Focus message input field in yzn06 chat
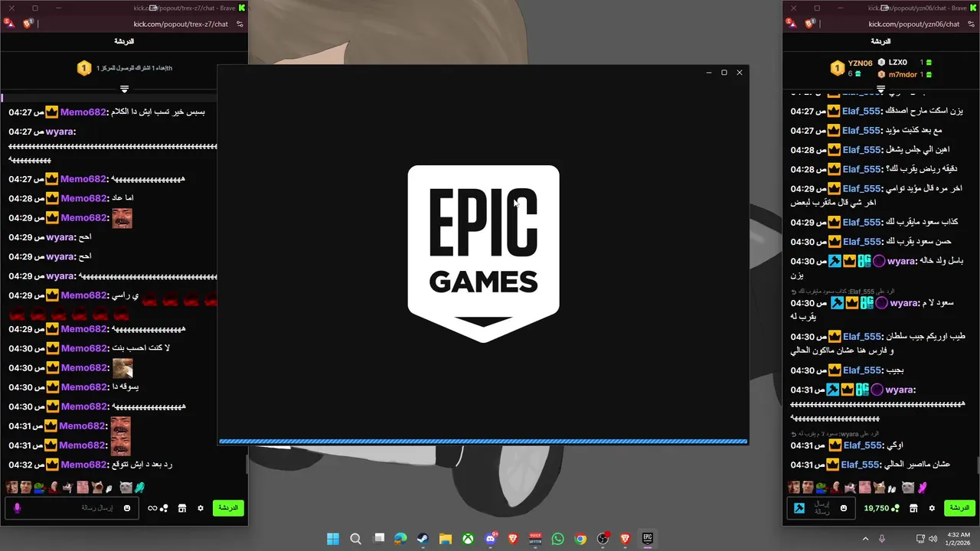This screenshot has height=551, width=980. coord(822,508)
